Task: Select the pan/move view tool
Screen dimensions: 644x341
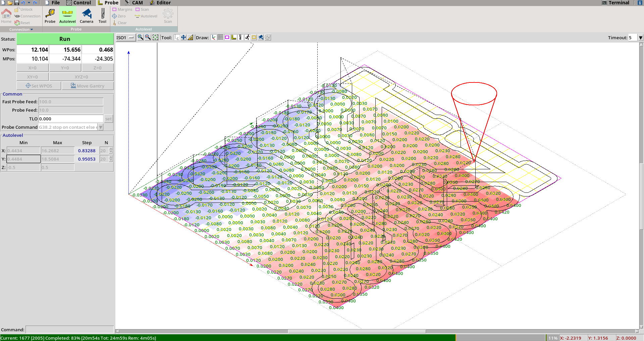Action: [x=183, y=38]
